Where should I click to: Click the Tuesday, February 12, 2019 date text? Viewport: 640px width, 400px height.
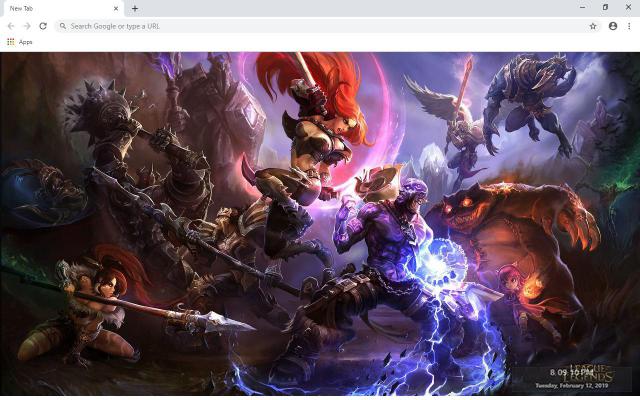pos(571,385)
